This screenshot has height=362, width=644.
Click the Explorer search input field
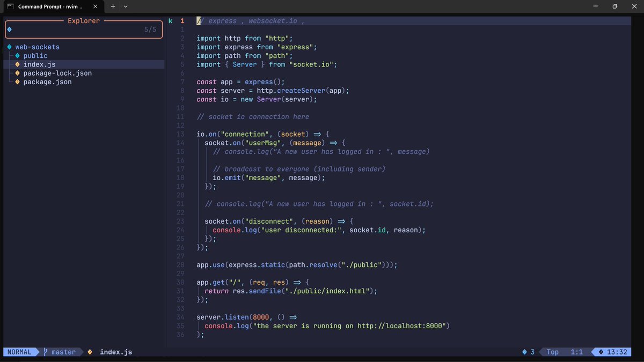pos(84,29)
